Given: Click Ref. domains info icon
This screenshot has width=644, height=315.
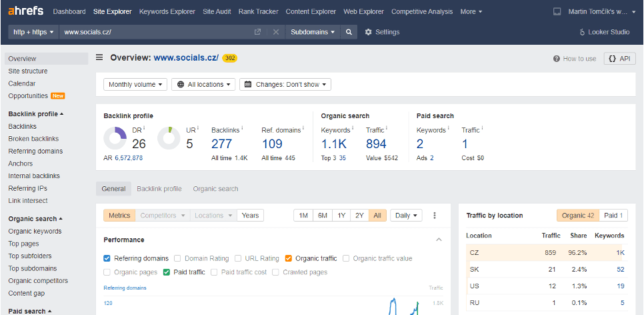Looking at the screenshot, I should coord(303,128).
